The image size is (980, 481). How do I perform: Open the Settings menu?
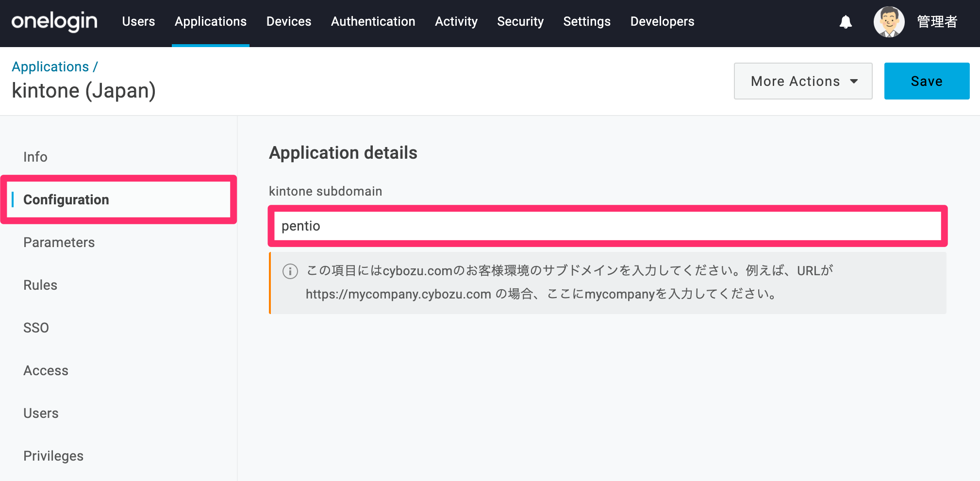click(x=587, y=22)
